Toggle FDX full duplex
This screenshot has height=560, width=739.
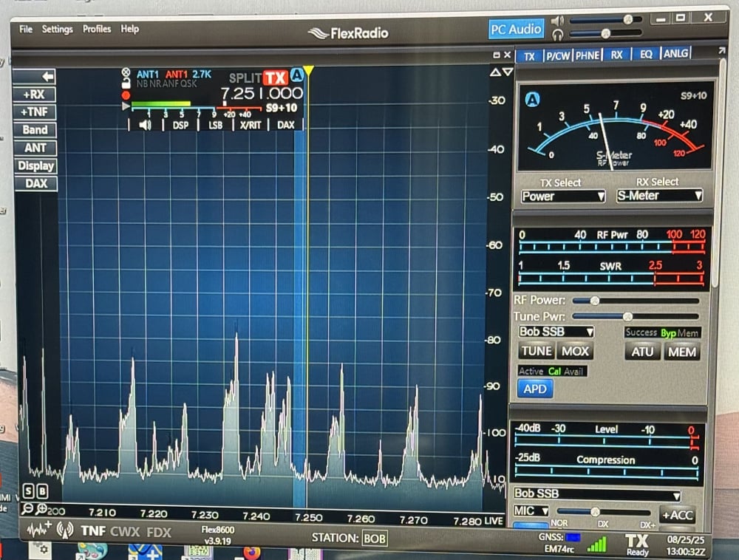[159, 532]
